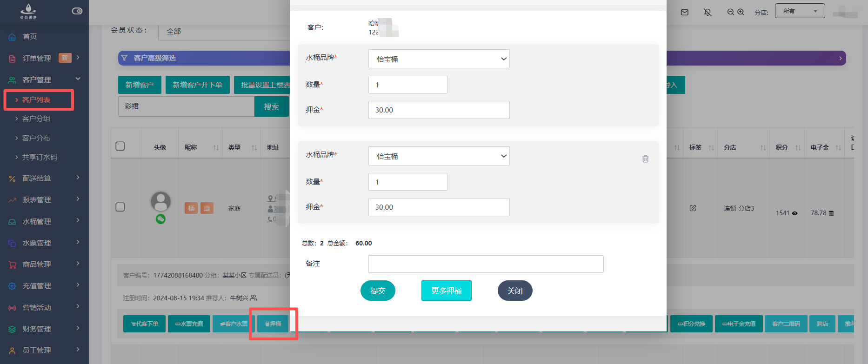Delete second bucket entry via trash icon

click(x=645, y=159)
